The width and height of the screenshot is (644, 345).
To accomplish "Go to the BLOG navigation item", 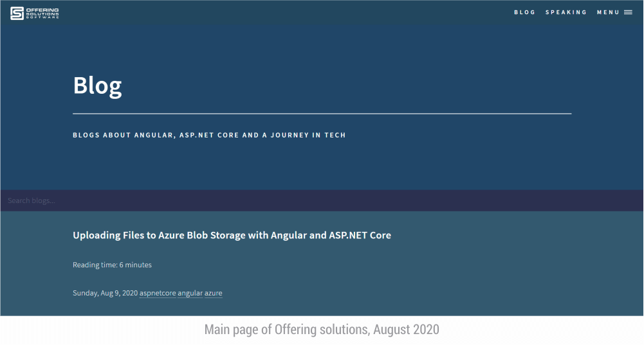I will [x=524, y=12].
